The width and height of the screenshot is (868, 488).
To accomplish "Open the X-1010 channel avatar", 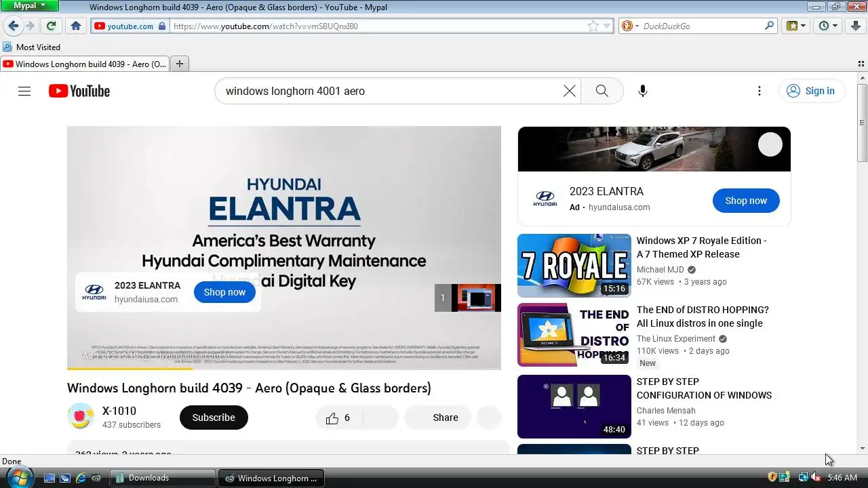I will point(81,416).
